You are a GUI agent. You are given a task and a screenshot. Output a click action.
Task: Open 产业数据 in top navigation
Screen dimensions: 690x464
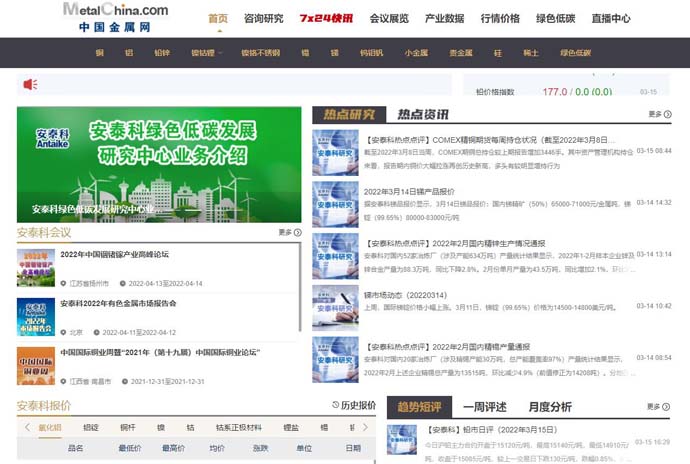tap(444, 18)
